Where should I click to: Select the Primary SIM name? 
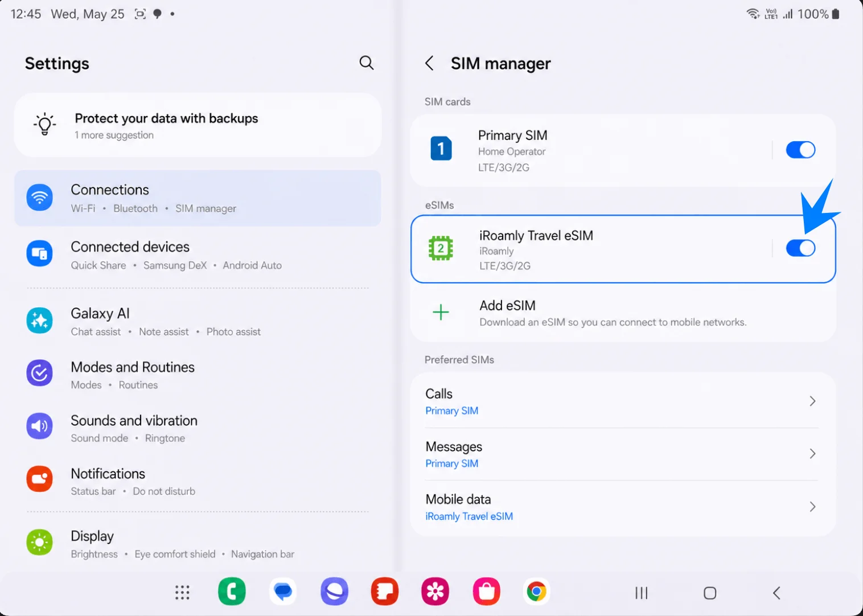(x=512, y=135)
